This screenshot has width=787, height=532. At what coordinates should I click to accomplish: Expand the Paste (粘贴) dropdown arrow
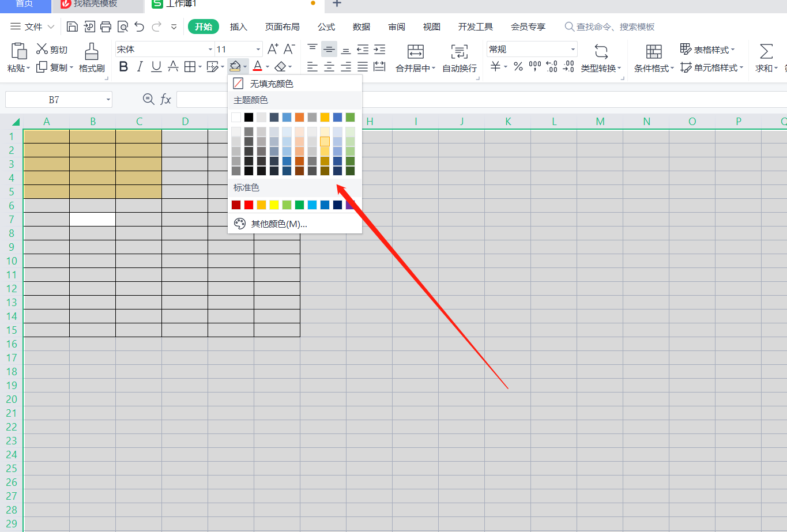pyautogui.click(x=28, y=68)
